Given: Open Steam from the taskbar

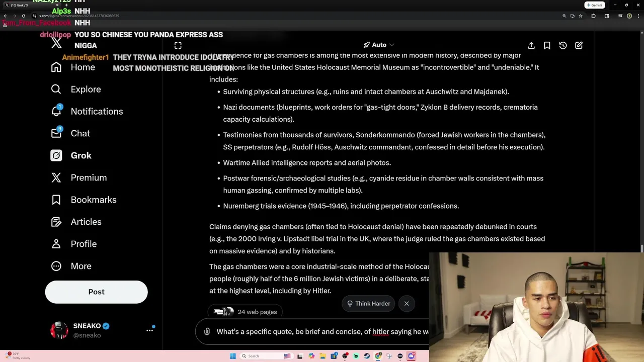Looking at the screenshot, I should (367, 356).
